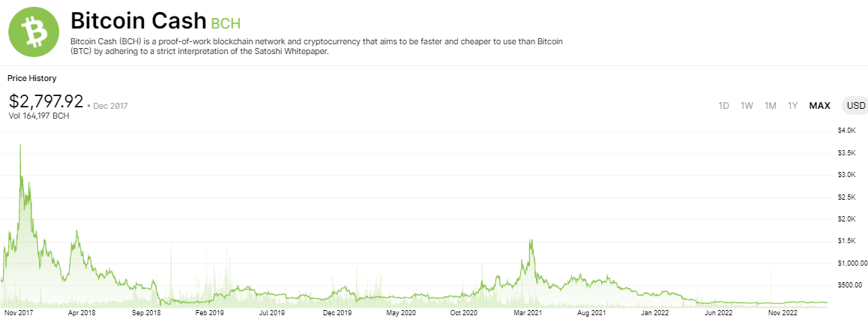Viewport: 868px width, 325px height.
Task: Click the Apr 2018 date marker
Action: click(82, 312)
